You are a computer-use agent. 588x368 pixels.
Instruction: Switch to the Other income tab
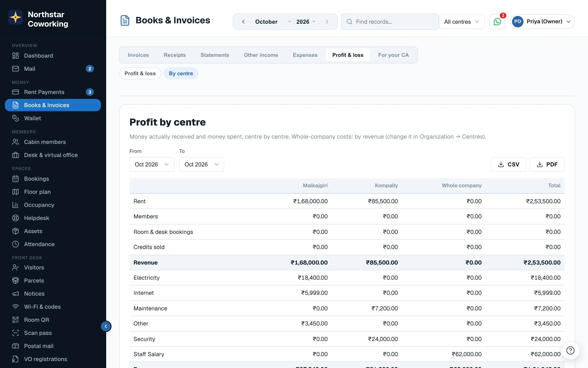(x=261, y=55)
